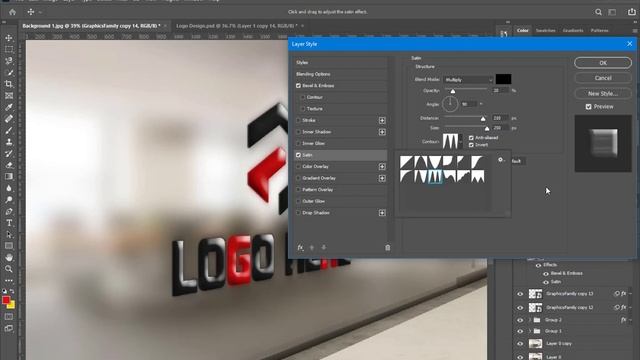Image resolution: width=640 pixels, height=360 pixels.
Task: Select the Frame tool
Action: pyautogui.click(x=9, y=96)
